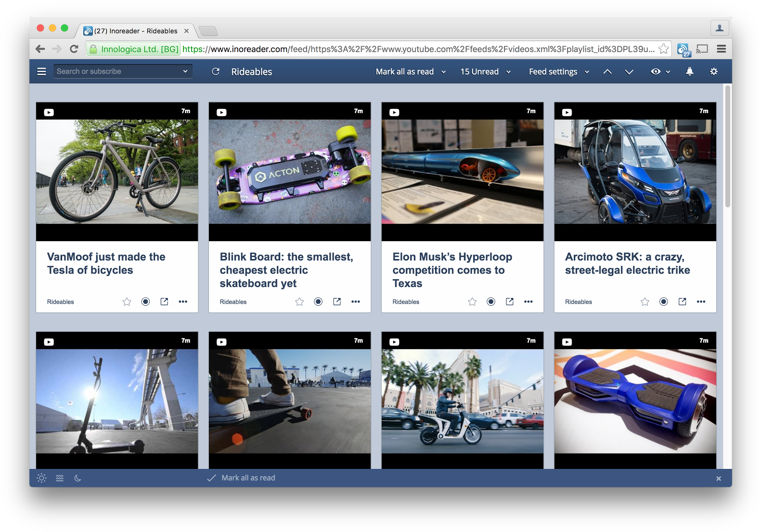Viewport: 761px width, 532px height.
Task: Open Elon Musk's Hyperloop competition title
Action: [x=452, y=270]
